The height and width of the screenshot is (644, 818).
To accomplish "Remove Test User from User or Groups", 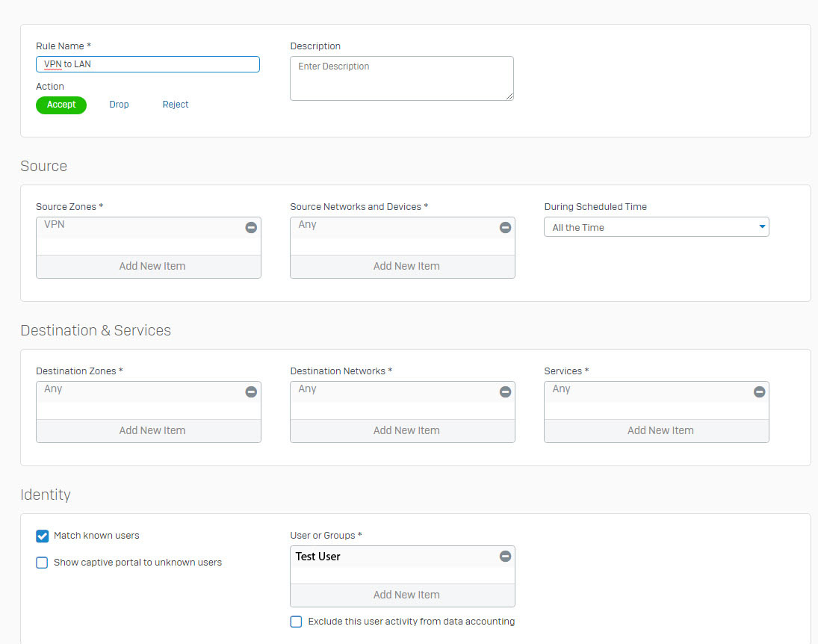I will (x=505, y=557).
